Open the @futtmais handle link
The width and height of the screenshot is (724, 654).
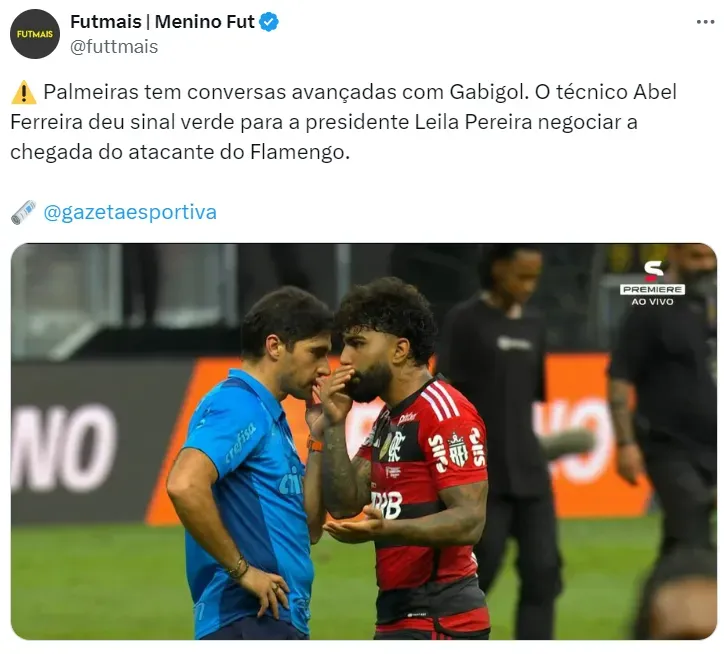click(x=114, y=47)
